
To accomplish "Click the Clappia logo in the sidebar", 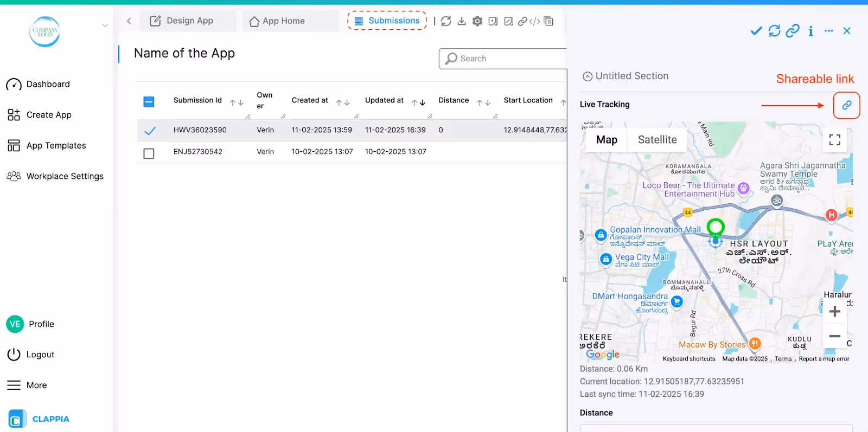I will coord(39,419).
